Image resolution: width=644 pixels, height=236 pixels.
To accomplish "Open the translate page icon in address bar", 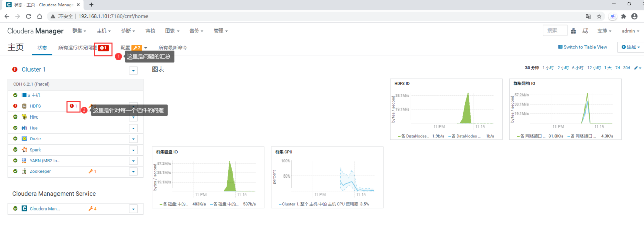I will (x=588, y=16).
